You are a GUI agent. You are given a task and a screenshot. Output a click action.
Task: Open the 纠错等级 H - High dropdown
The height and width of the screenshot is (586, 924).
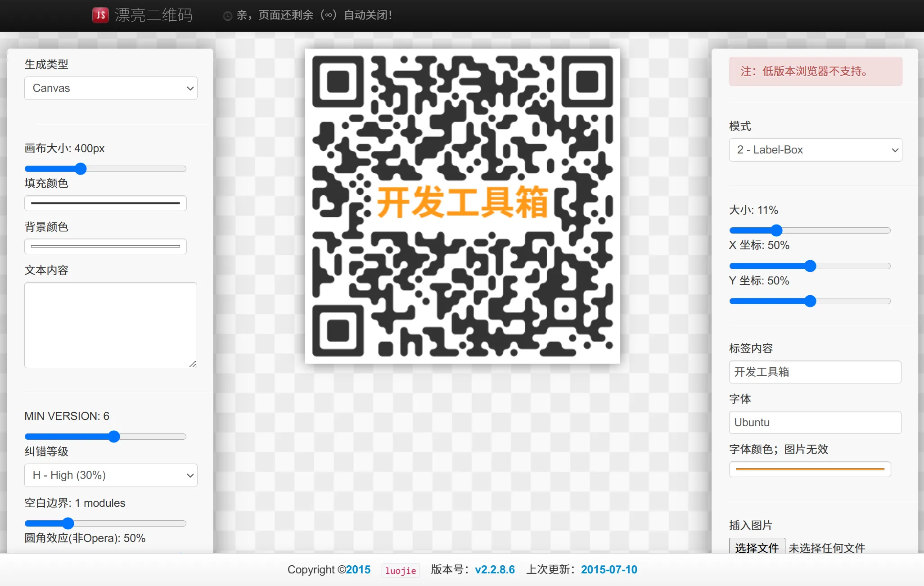coord(111,475)
